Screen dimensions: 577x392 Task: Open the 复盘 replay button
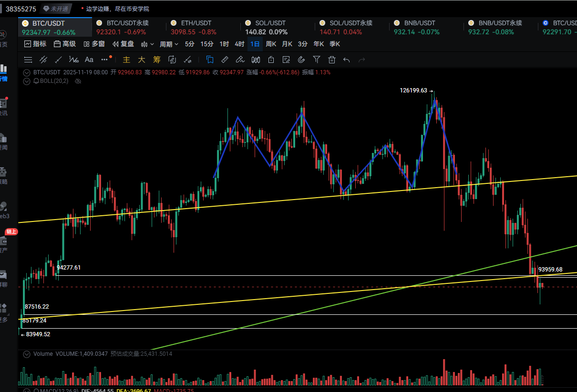(123, 44)
